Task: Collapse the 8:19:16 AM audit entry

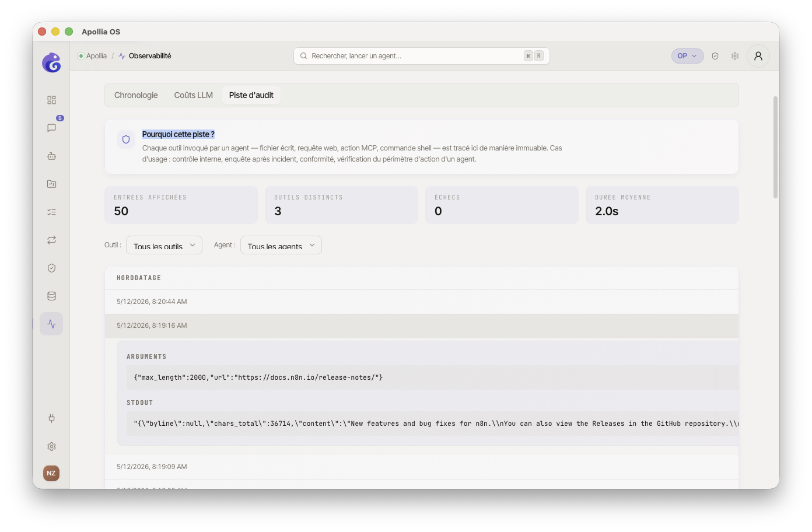Action: [x=421, y=325]
